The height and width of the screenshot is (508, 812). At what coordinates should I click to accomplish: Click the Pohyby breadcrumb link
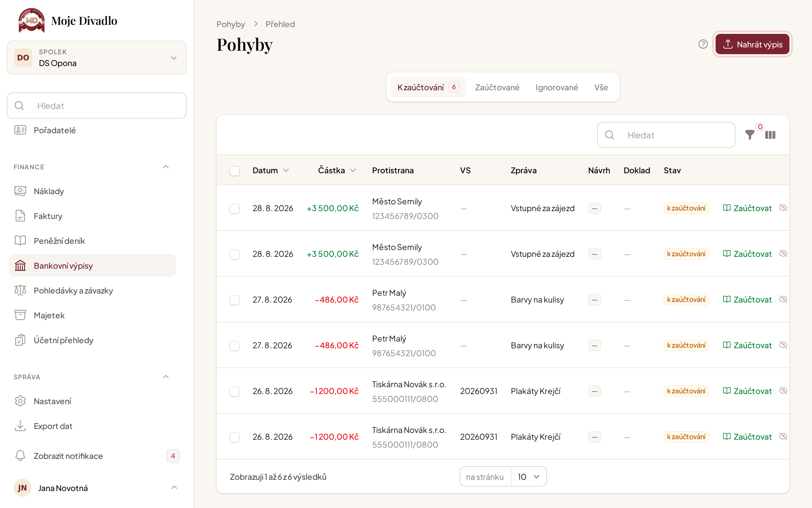[231, 24]
